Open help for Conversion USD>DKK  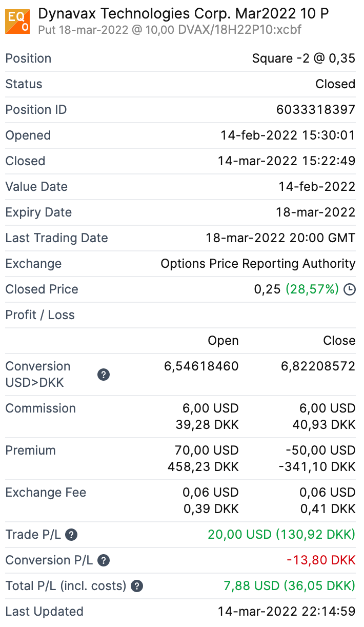104,375
